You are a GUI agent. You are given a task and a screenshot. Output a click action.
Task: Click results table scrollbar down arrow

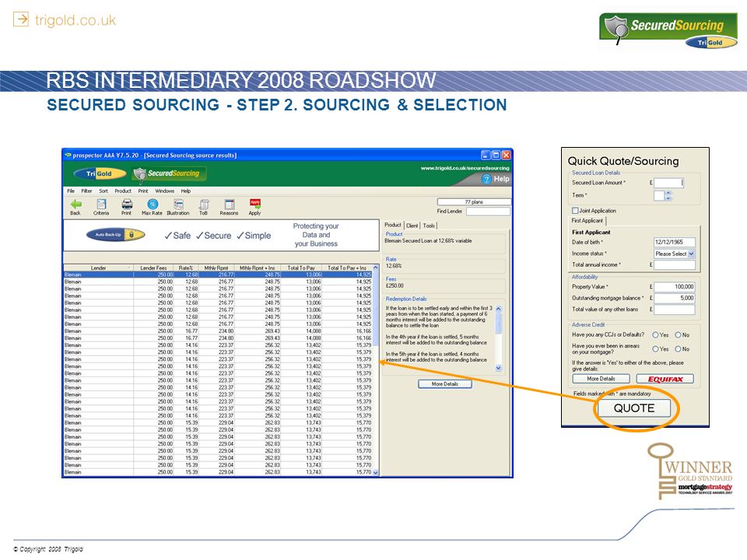click(x=375, y=472)
